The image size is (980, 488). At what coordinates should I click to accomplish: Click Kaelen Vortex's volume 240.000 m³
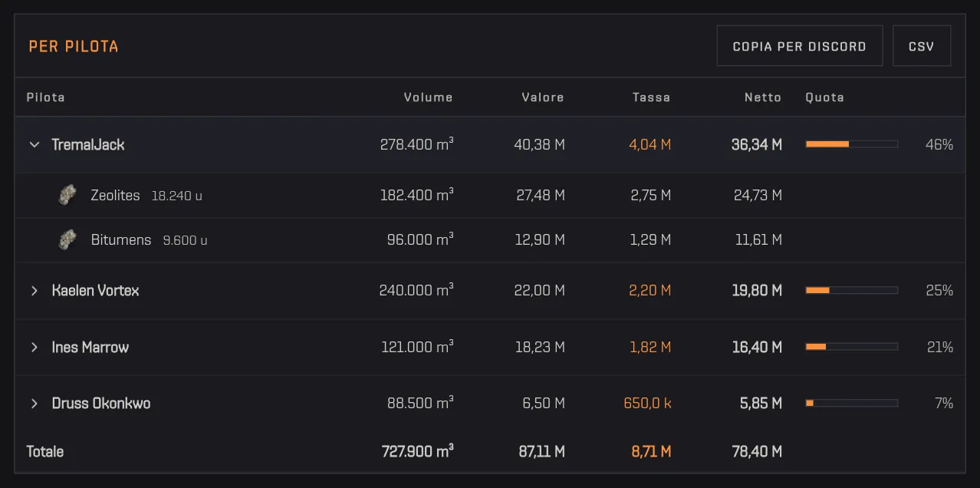pos(416,290)
